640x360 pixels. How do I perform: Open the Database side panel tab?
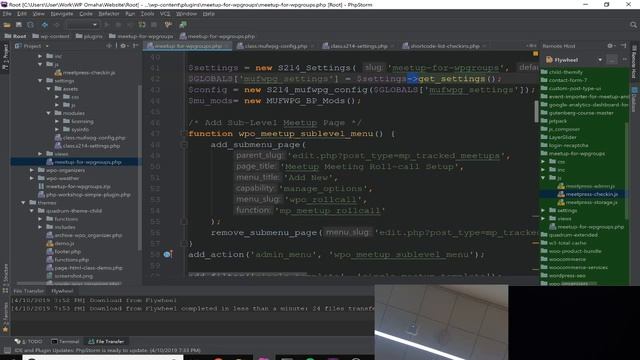(634, 100)
